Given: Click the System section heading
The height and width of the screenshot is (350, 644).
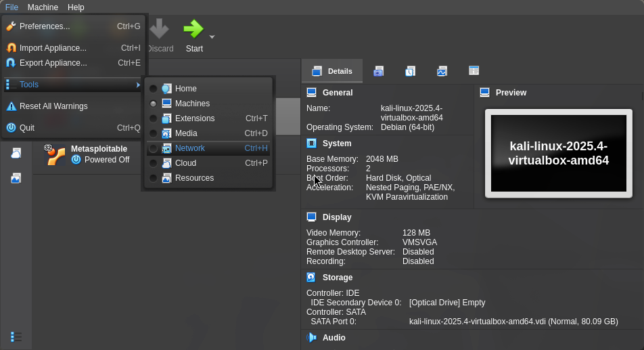Looking at the screenshot, I should pos(337,144).
